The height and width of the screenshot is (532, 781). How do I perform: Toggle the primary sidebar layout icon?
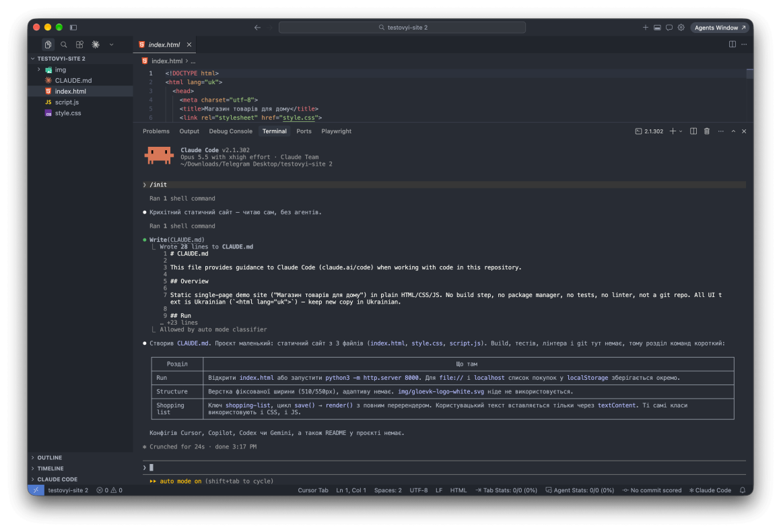point(73,28)
